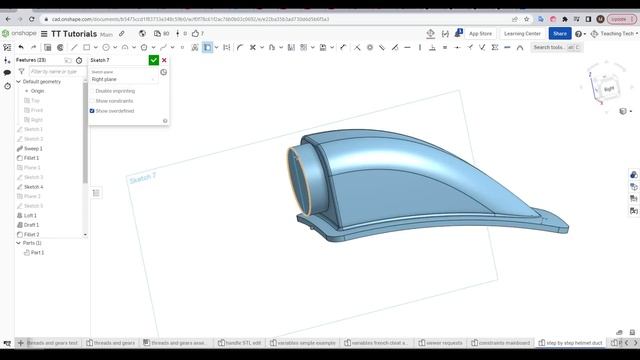The width and height of the screenshot is (640, 360).
Task: Open the Trim tool dropdown arrow
Action: [262, 48]
